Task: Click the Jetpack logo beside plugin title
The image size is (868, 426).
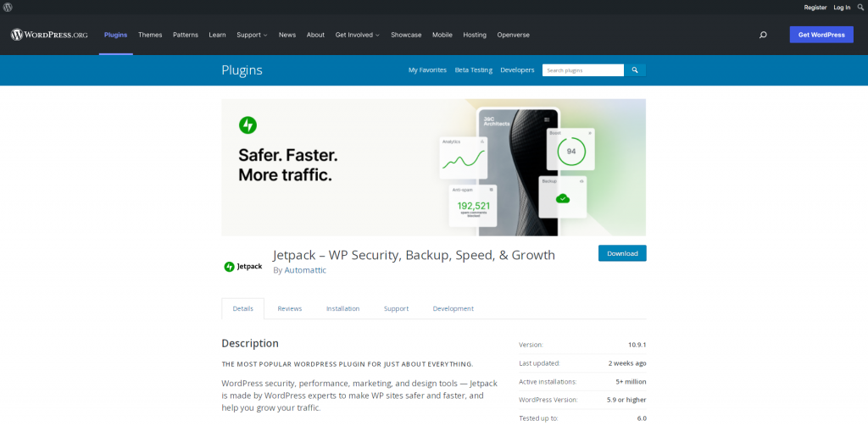Action: [x=242, y=266]
